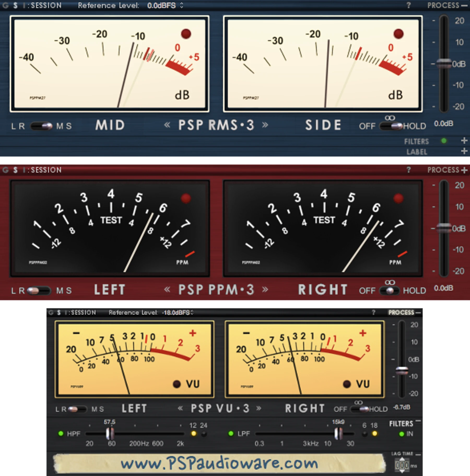Click the S icon in the PPM-3 header
470x476 pixels.
pos(15,170)
